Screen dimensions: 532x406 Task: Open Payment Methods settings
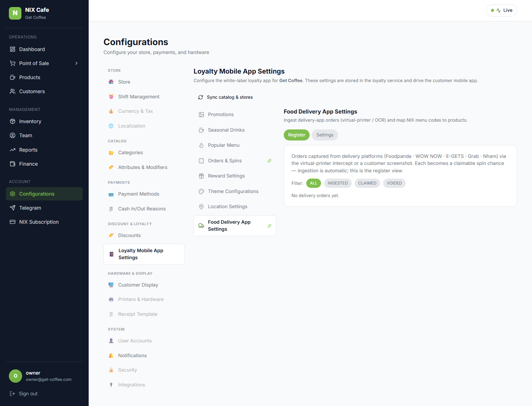(144, 194)
